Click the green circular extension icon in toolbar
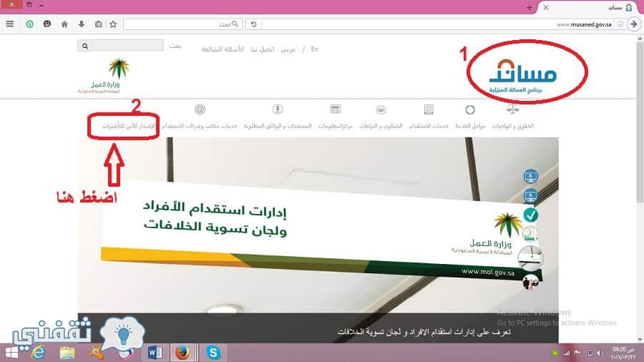 29,24
